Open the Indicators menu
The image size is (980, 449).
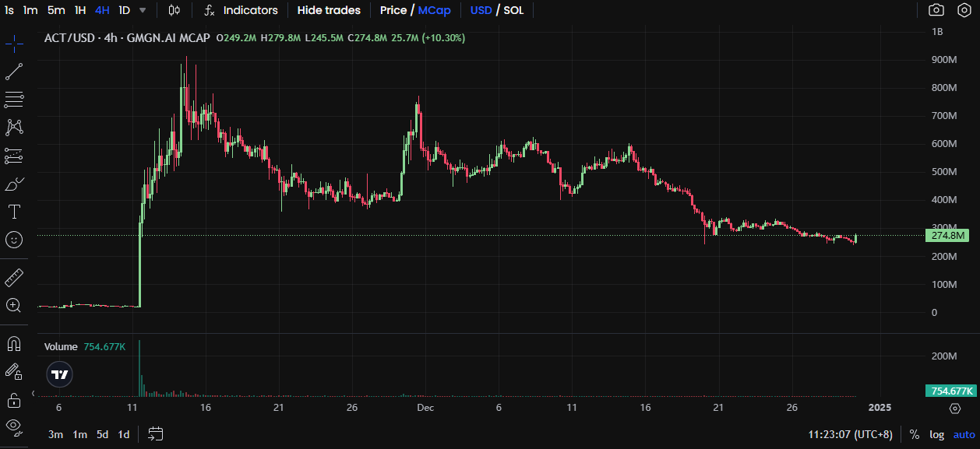click(x=241, y=10)
